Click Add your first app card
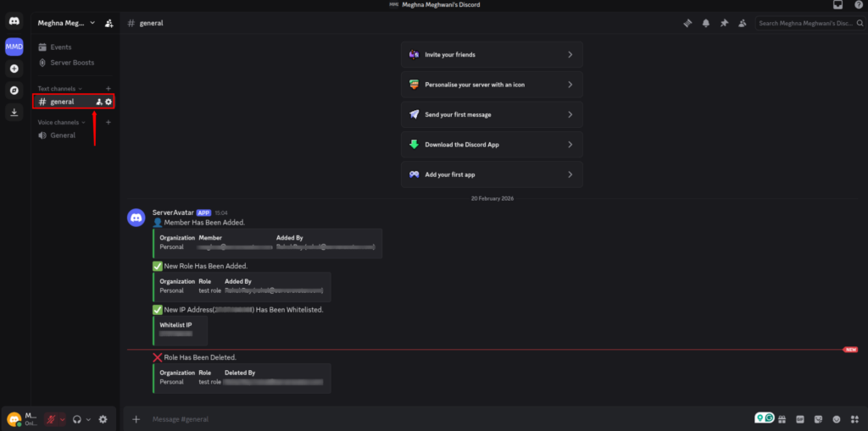 [492, 174]
